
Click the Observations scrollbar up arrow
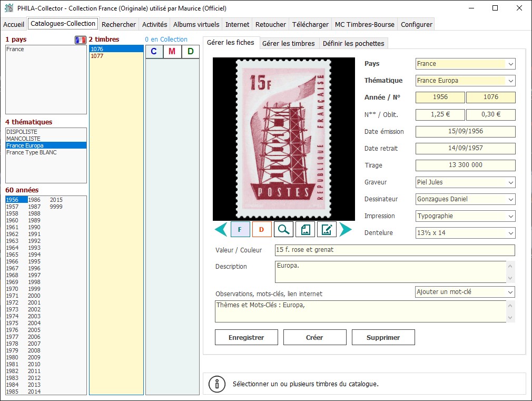[x=510, y=305]
